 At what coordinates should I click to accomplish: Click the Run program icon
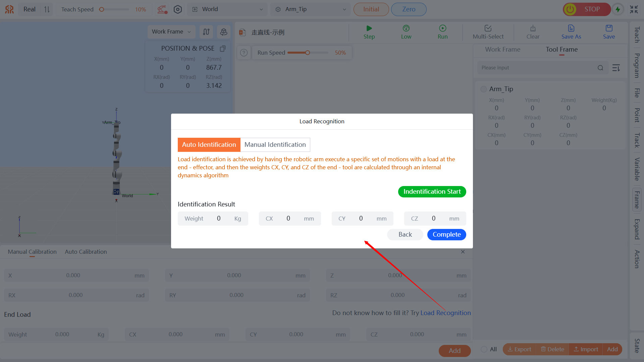(x=442, y=28)
